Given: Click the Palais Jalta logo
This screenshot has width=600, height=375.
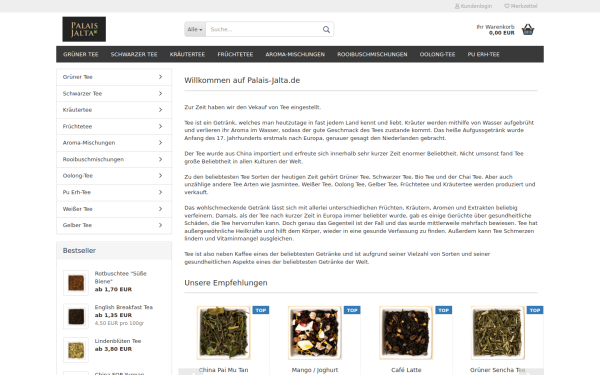Looking at the screenshot, I should point(84,29).
